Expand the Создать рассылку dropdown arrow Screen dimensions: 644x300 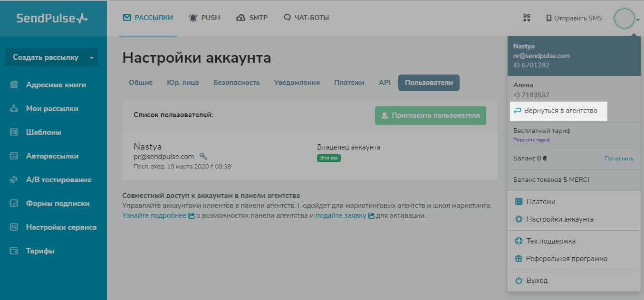click(91, 56)
